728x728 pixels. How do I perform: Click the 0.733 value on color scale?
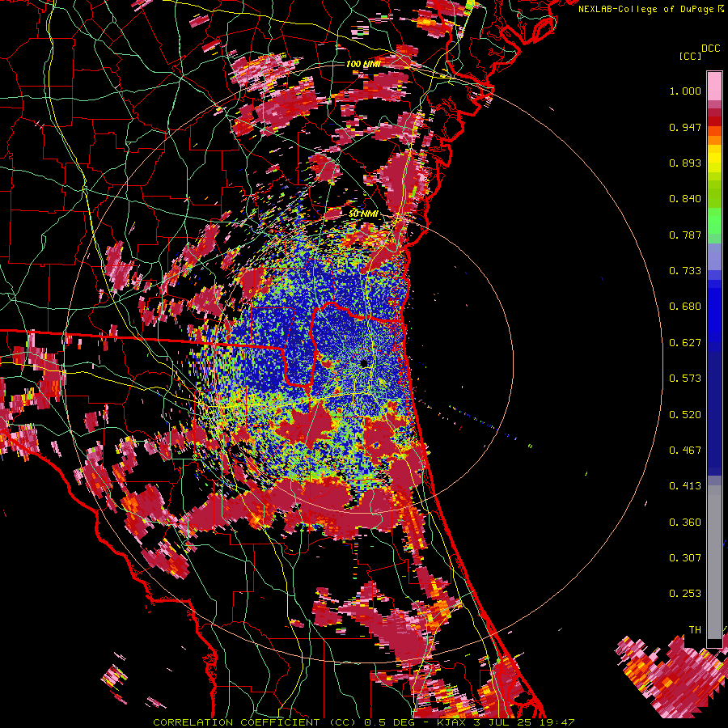tap(685, 271)
